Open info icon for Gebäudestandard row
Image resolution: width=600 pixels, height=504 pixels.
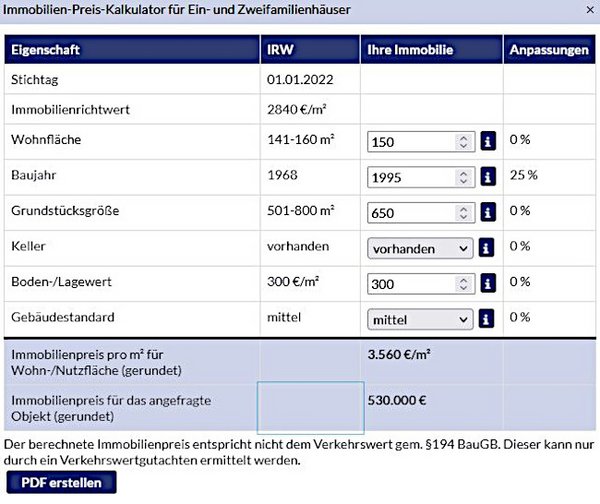tap(486, 319)
